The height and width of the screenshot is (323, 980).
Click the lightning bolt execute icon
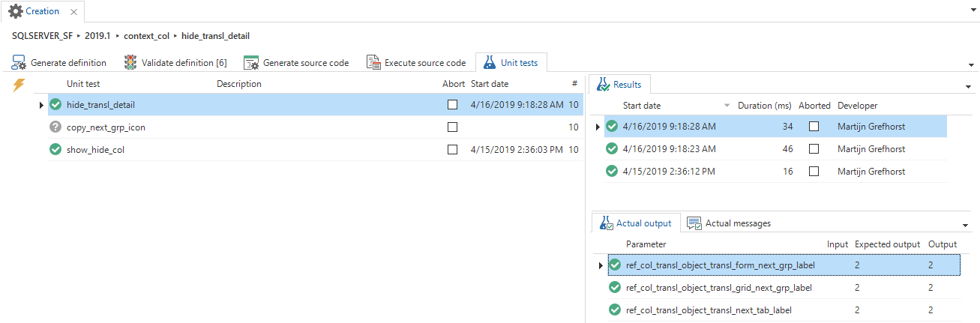pos(19,85)
